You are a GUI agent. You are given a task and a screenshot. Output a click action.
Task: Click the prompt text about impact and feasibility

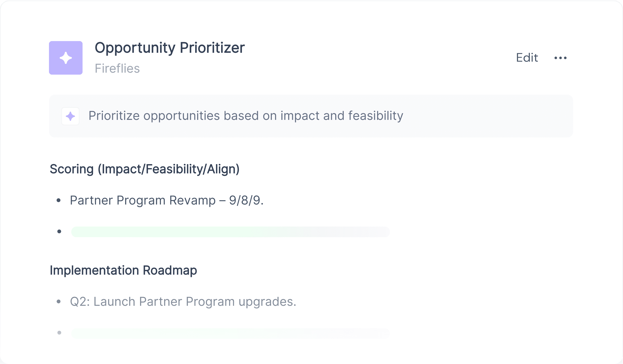click(x=246, y=115)
